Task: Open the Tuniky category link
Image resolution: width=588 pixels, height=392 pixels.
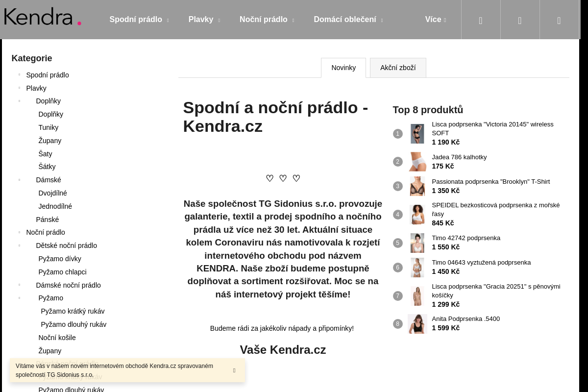Action: pyautogui.click(x=49, y=127)
